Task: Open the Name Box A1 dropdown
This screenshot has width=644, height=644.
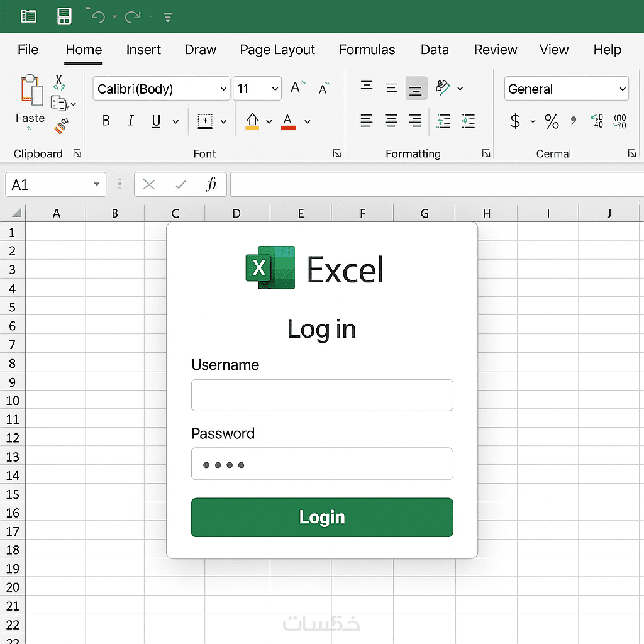Action: (x=96, y=184)
